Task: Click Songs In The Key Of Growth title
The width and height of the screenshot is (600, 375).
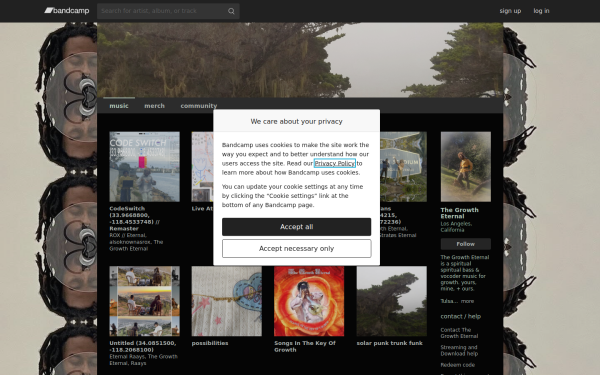Action: point(305,346)
